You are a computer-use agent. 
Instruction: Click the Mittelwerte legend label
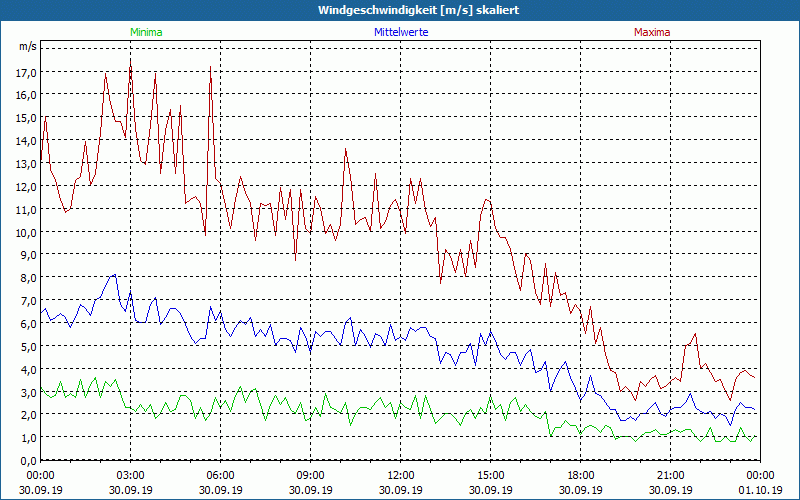coord(401,32)
